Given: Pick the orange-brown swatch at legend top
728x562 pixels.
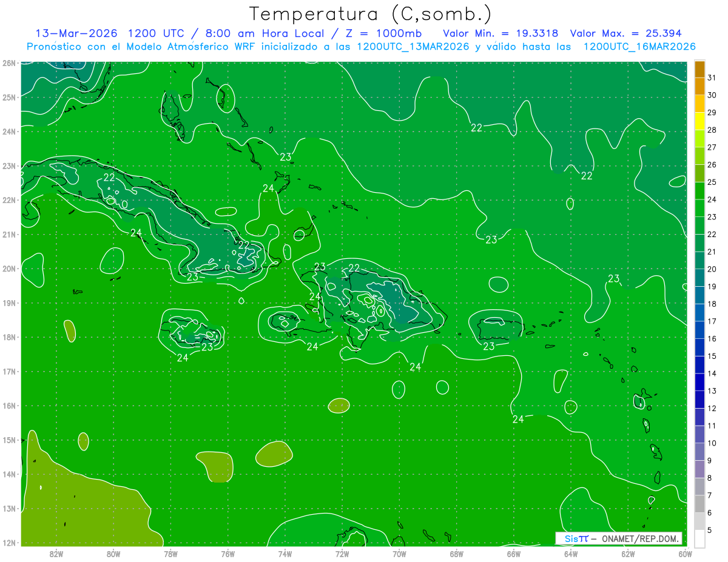Looking at the screenshot, I should point(699,69).
